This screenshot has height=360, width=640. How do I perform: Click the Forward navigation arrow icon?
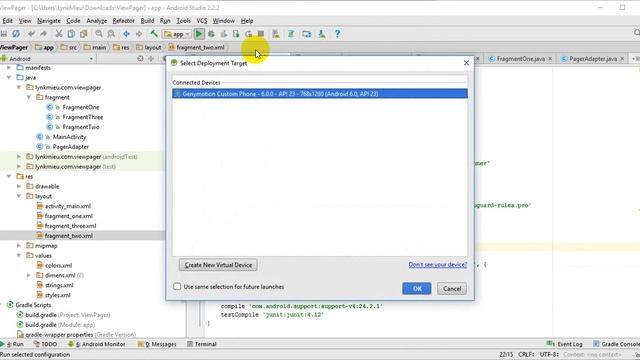139,34
